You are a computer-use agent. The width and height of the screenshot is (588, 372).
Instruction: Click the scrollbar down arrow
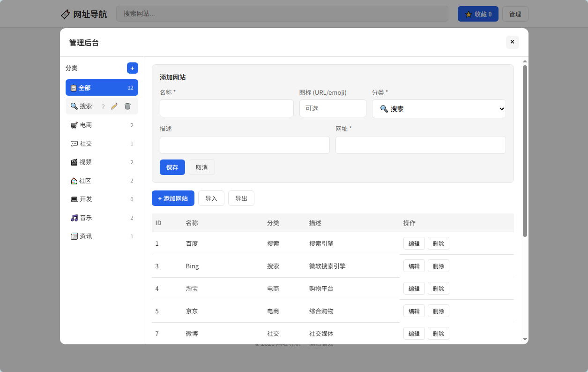524,340
